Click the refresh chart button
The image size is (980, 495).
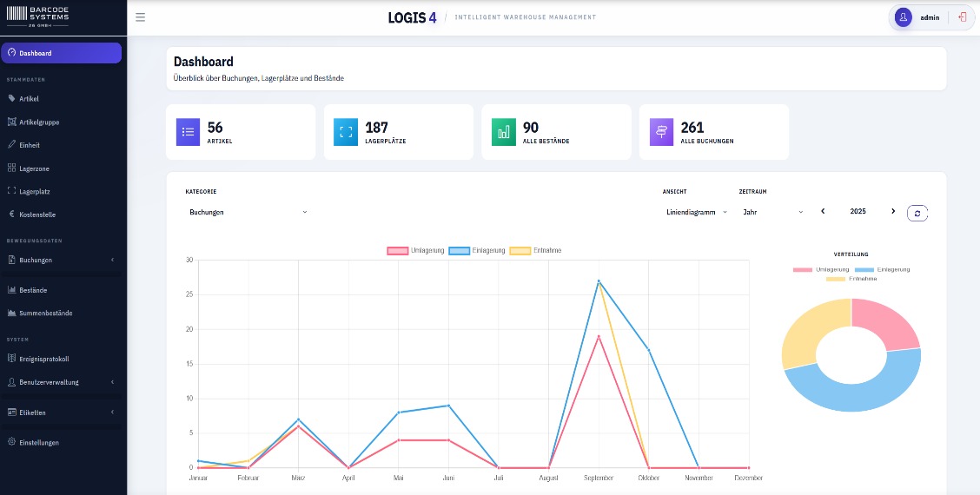(917, 213)
